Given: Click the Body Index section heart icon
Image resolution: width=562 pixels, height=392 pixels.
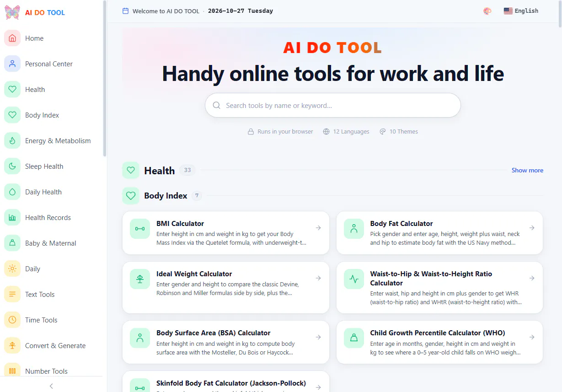Looking at the screenshot, I should coord(131,196).
